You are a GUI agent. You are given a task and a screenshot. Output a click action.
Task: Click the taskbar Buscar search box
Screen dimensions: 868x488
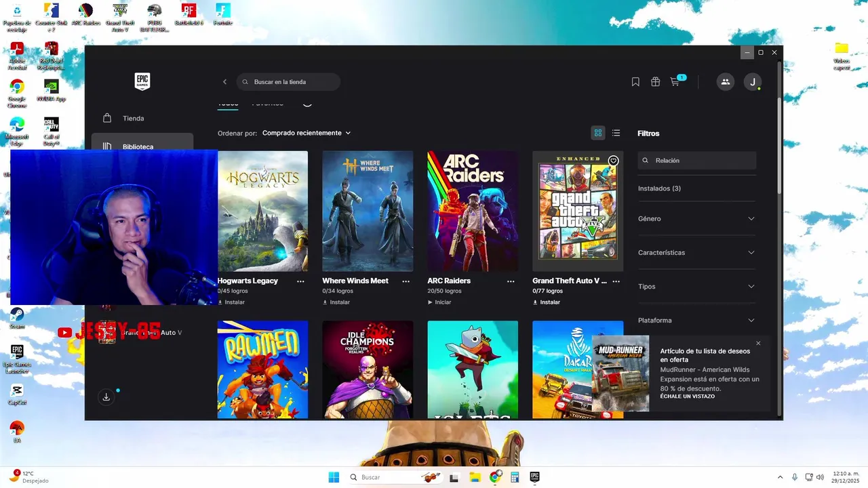(395, 477)
